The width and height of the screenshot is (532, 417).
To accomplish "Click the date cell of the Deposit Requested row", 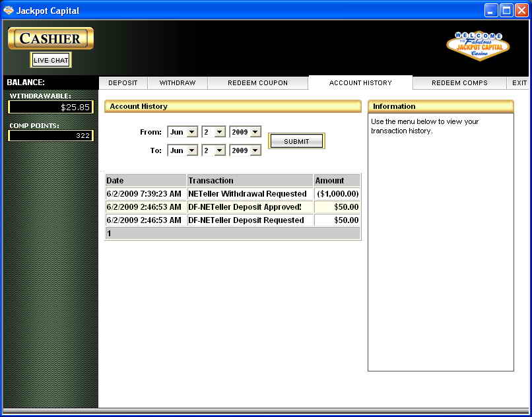I will coord(146,220).
